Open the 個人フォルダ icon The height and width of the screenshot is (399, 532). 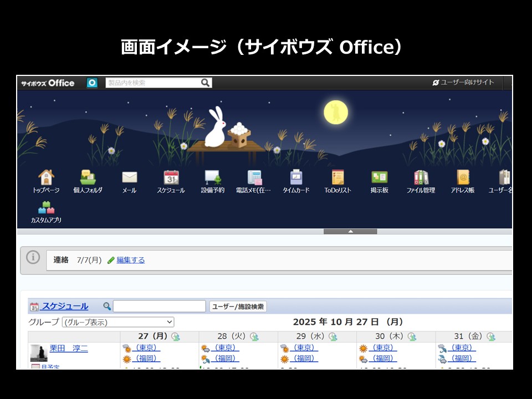88,178
